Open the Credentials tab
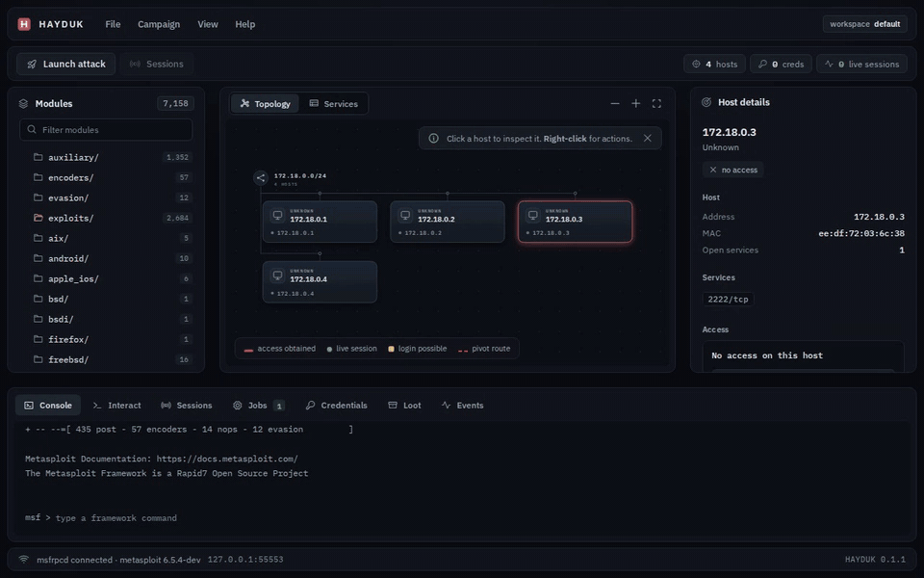Screen dimensions: 924x578 [x=337, y=406]
